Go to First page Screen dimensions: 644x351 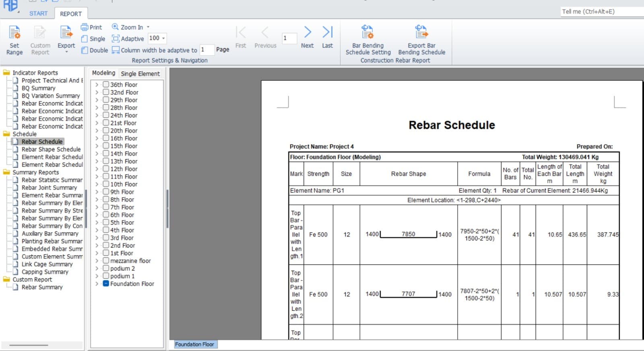tap(241, 37)
